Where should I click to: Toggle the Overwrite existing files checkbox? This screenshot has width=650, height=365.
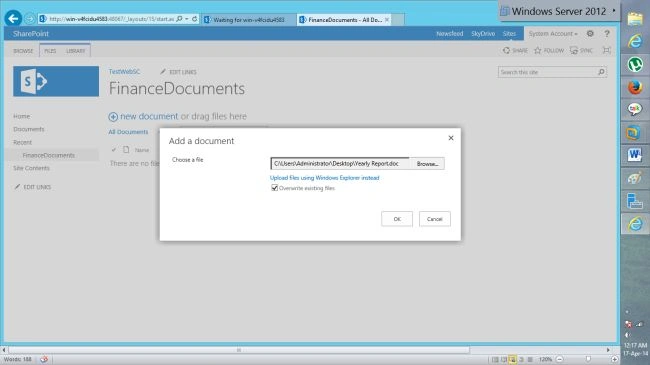point(274,188)
